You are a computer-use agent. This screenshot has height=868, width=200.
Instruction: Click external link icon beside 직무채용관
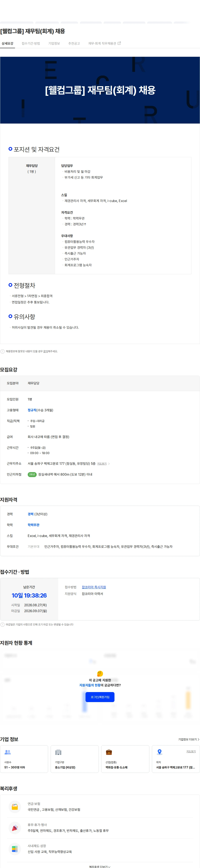(119, 43)
